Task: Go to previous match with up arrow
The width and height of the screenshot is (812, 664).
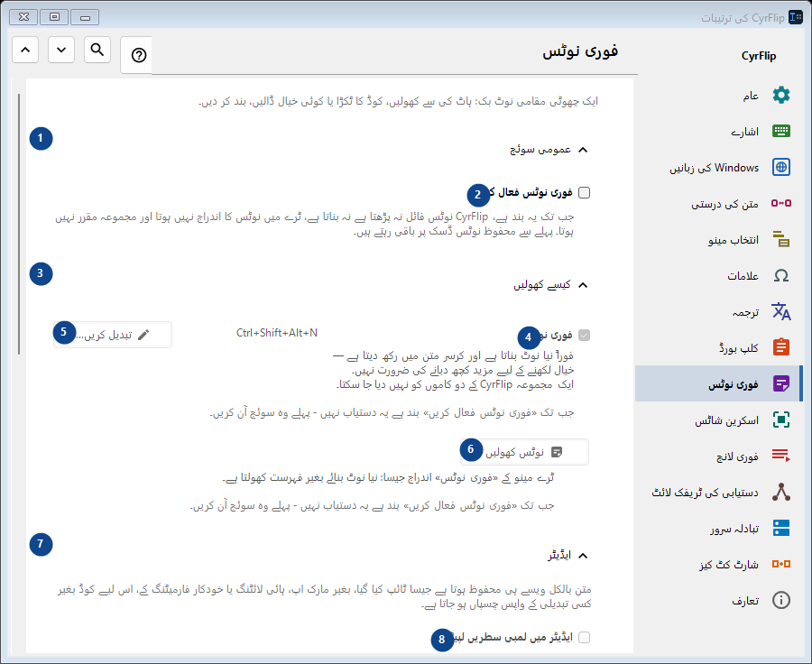Action: [25, 50]
